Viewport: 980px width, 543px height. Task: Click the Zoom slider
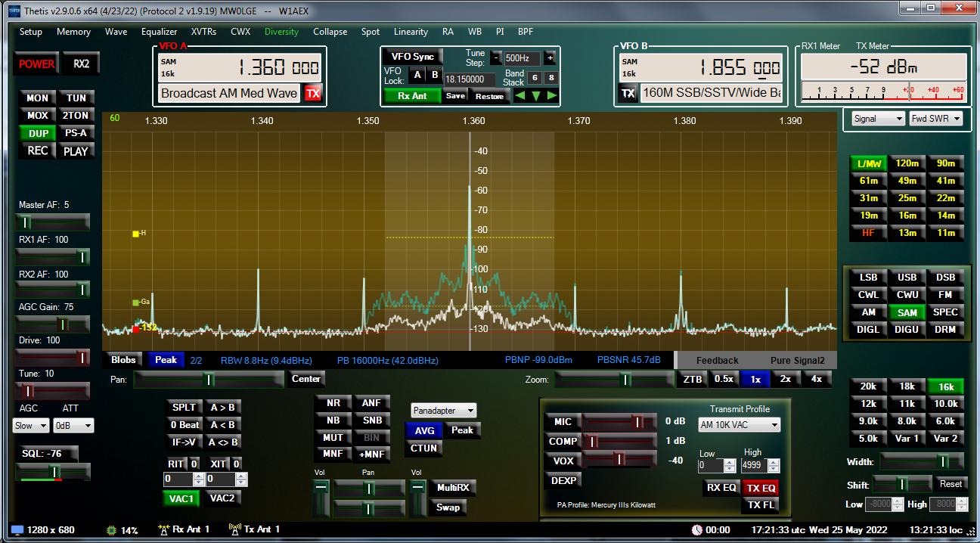(x=613, y=380)
